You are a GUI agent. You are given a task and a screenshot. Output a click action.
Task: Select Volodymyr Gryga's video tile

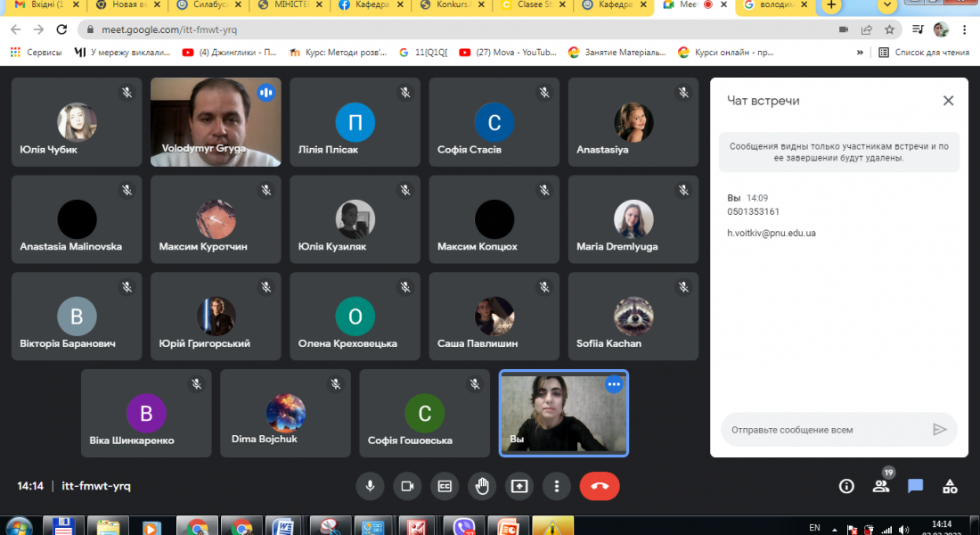pyautogui.click(x=216, y=122)
